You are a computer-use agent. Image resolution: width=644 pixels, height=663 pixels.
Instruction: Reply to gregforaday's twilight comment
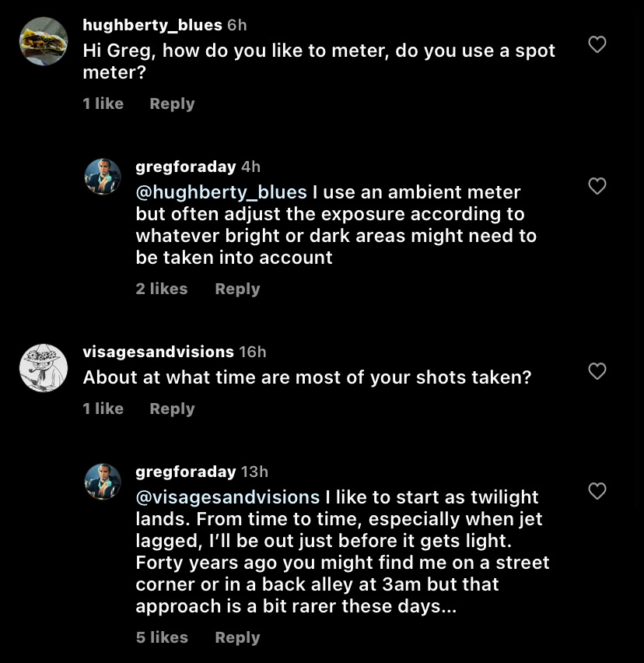click(237, 637)
